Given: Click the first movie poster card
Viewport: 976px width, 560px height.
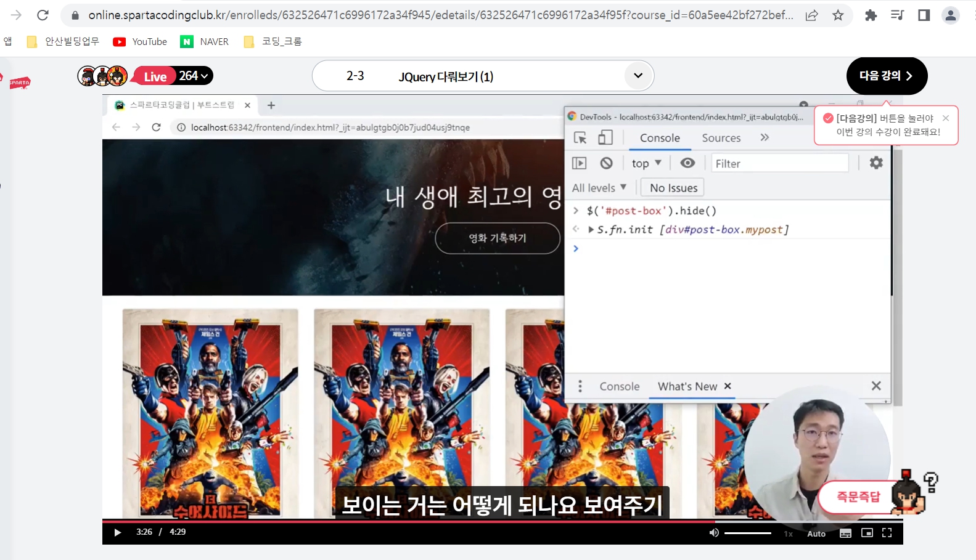Looking at the screenshot, I should click(x=210, y=413).
